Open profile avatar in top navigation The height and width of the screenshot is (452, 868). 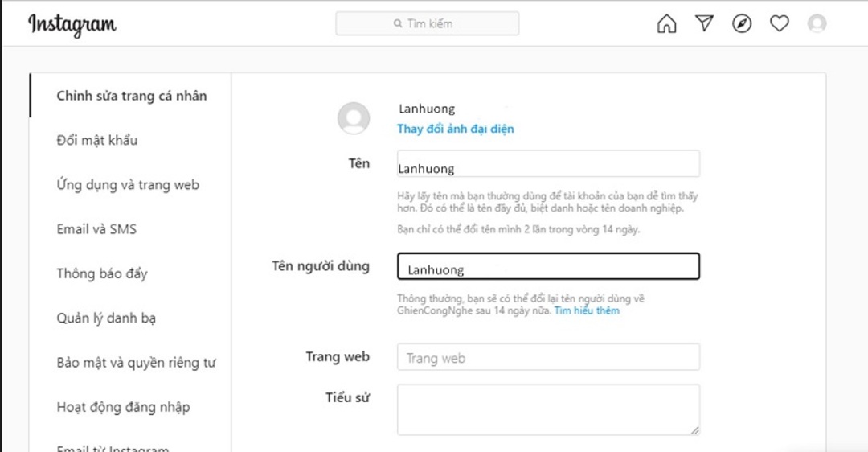coord(817,24)
